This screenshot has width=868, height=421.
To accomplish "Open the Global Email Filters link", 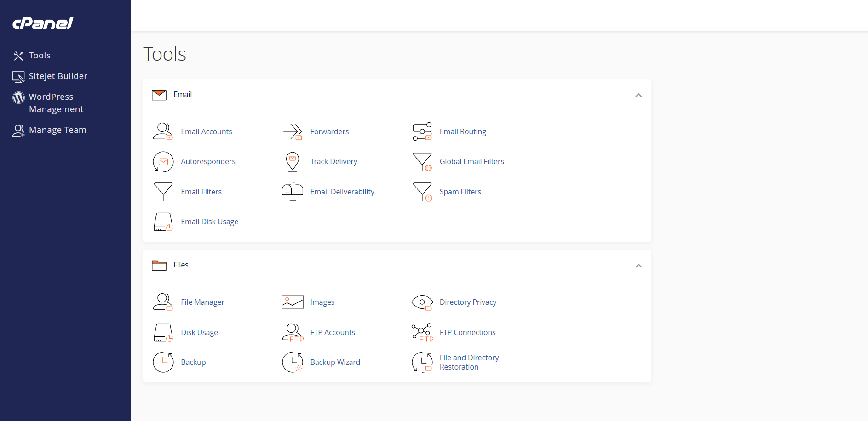I will [x=472, y=161].
